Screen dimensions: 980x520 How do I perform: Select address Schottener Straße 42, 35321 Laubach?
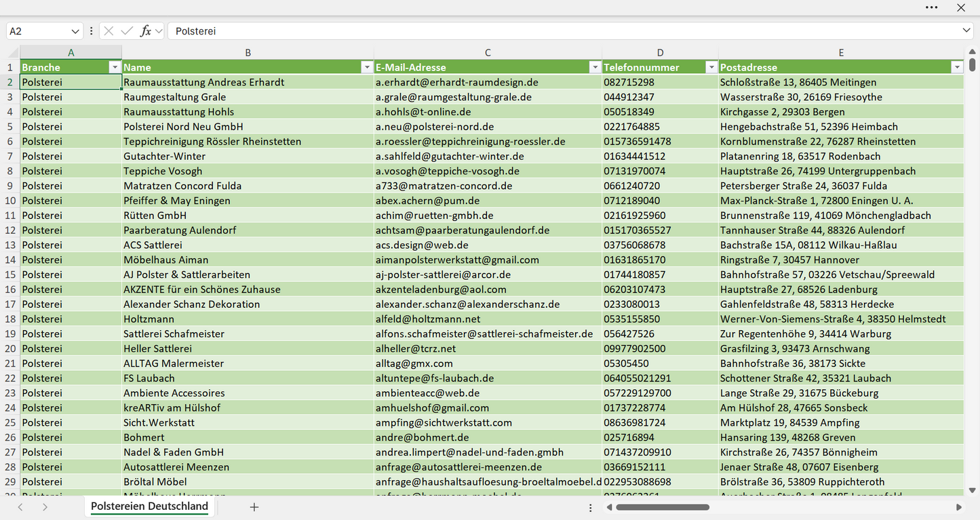coord(841,378)
